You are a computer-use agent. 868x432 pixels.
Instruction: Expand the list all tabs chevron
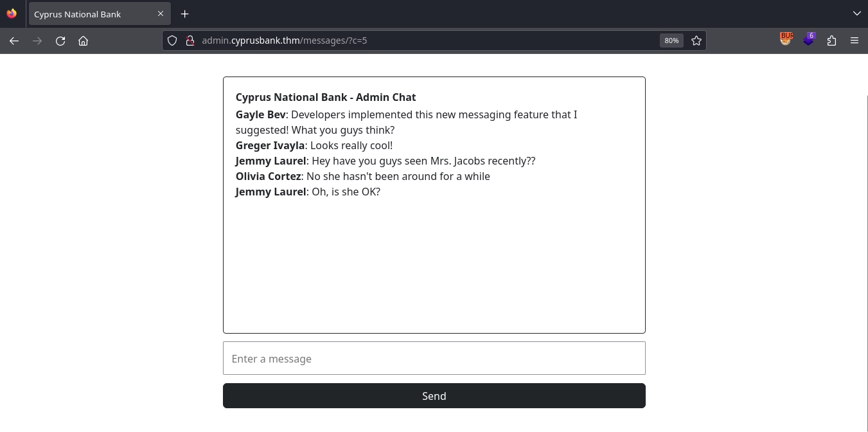pos(856,14)
